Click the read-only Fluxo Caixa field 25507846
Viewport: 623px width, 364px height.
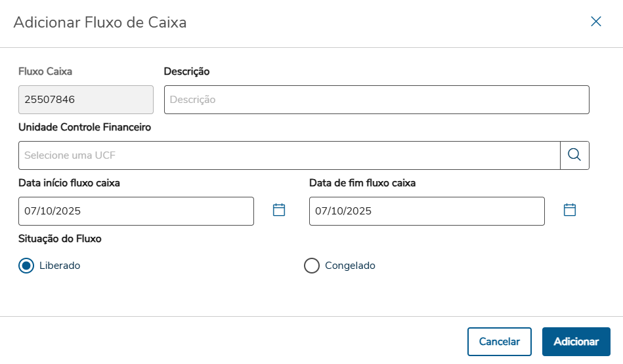pos(86,100)
